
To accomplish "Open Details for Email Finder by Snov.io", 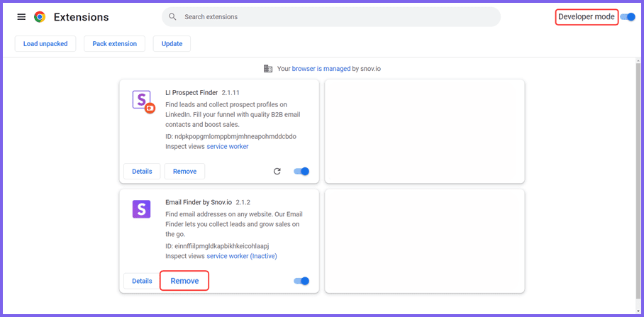I will coord(142,281).
